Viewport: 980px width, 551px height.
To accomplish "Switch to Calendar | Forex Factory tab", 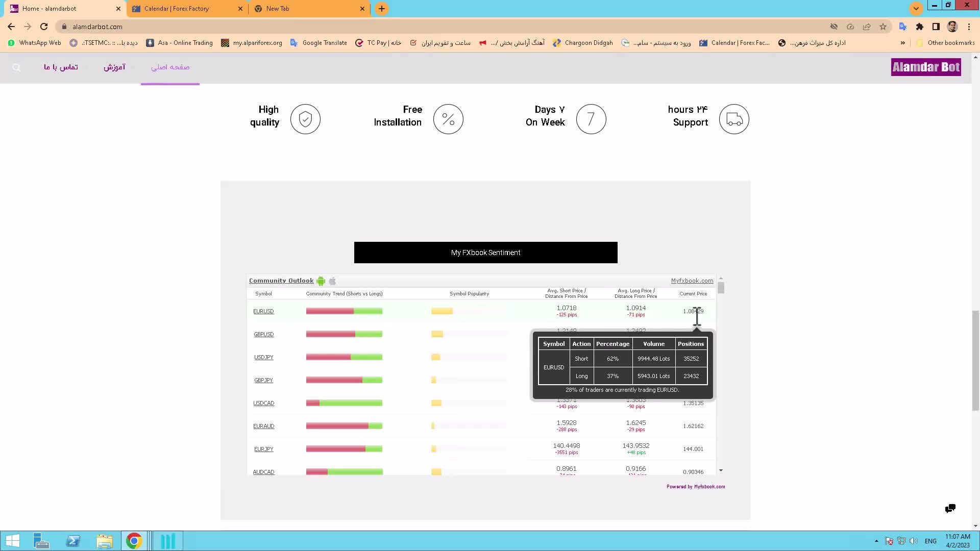I will tap(177, 9).
